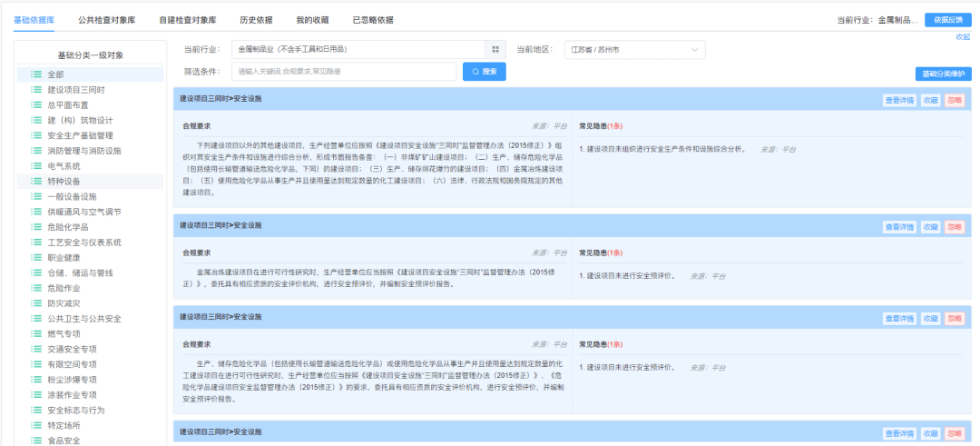The width and height of the screenshot is (980, 446).
Task: Click list icon beside 总平面布置
Action: [36, 105]
